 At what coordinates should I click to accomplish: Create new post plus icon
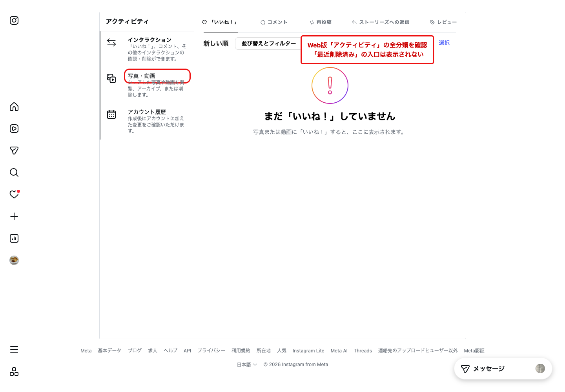coord(14,216)
